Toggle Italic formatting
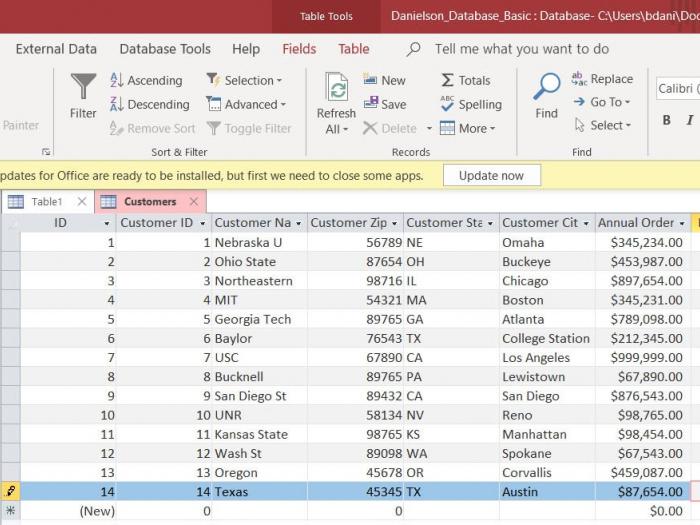This screenshot has height=525, width=700. pos(689,120)
